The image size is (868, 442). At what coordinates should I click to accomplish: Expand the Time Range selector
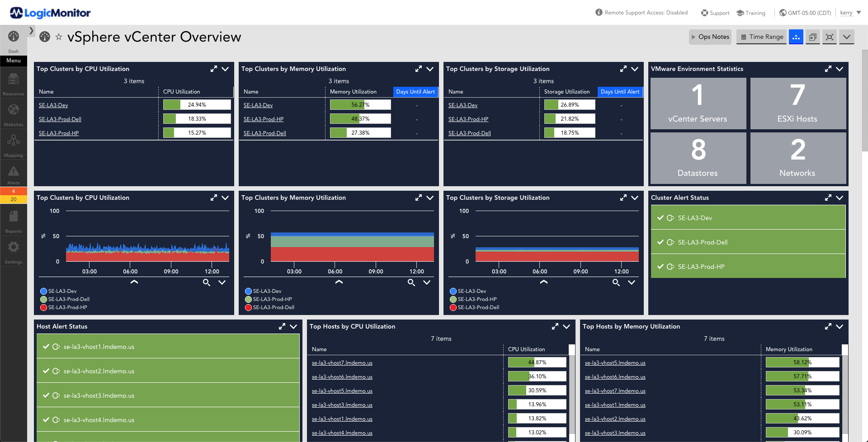761,37
